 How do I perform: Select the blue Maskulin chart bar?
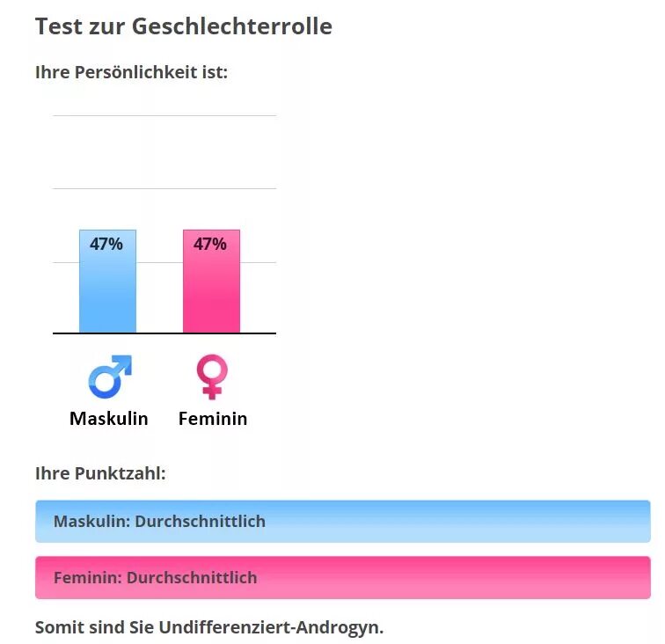107,282
